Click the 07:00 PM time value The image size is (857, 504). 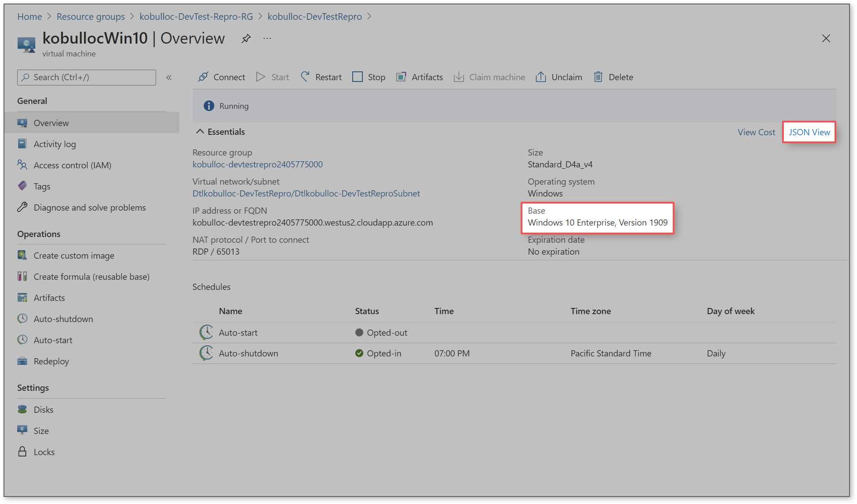click(452, 353)
